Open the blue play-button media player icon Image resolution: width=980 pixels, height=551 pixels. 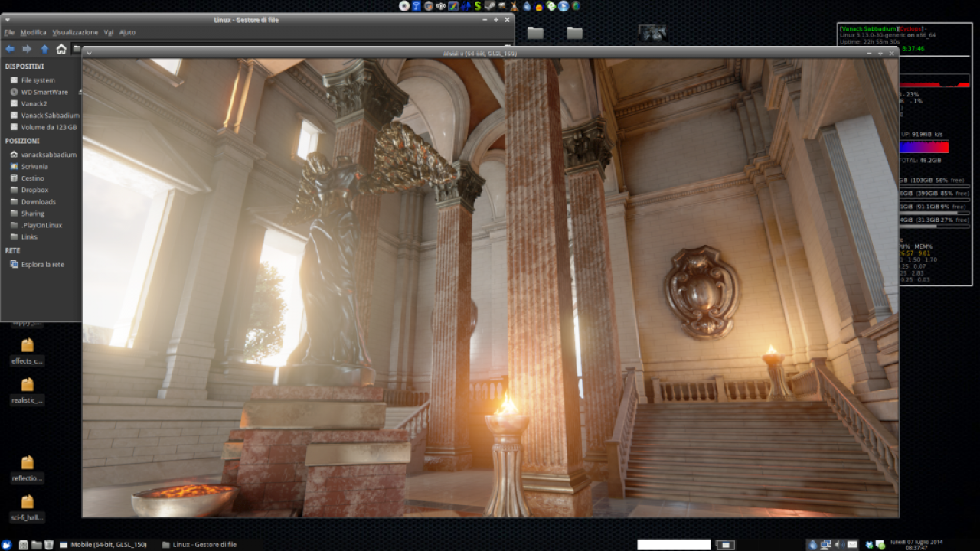pos(563,6)
